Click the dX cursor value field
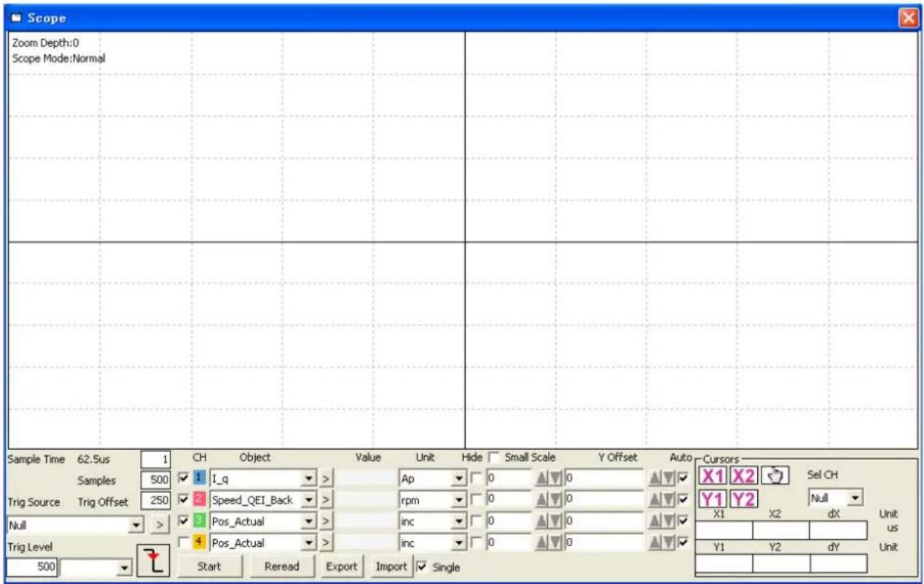The width and height of the screenshot is (924, 584). [838, 530]
